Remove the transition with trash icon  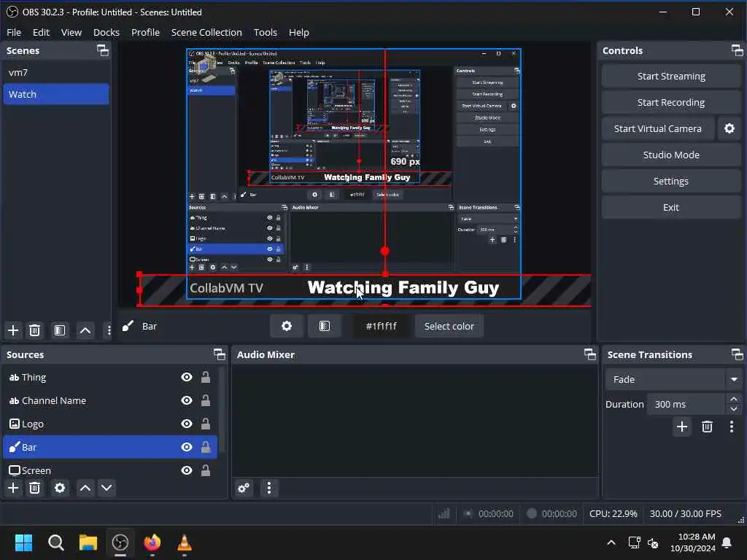pos(707,427)
